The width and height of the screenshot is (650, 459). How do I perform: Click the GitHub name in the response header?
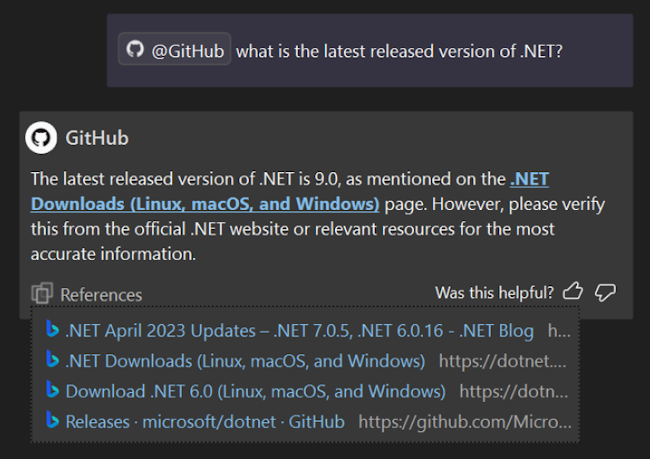[96, 138]
